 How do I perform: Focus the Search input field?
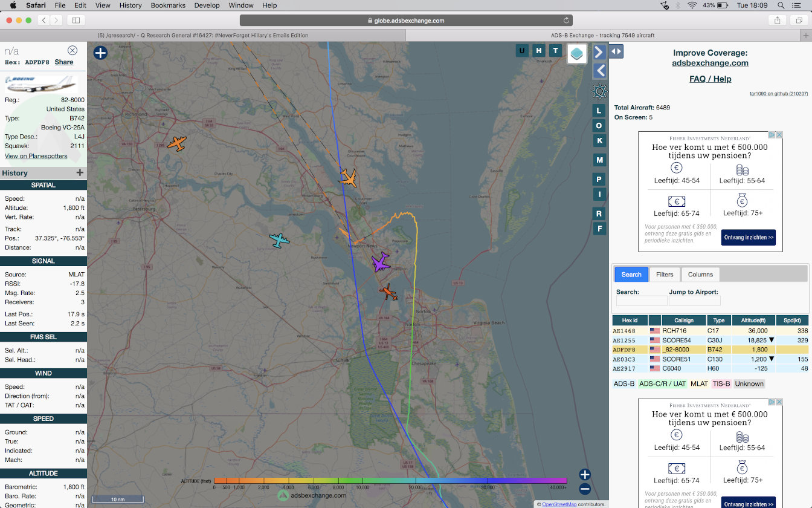pyautogui.click(x=642, y=301)
